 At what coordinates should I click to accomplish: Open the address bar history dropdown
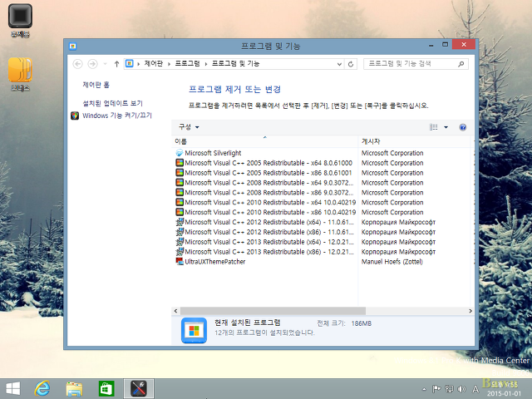(x=339, y=64)
